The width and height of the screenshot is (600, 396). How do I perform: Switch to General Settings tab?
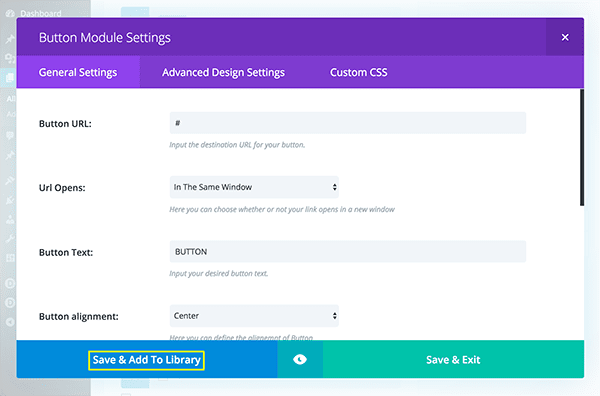point(78,72)
